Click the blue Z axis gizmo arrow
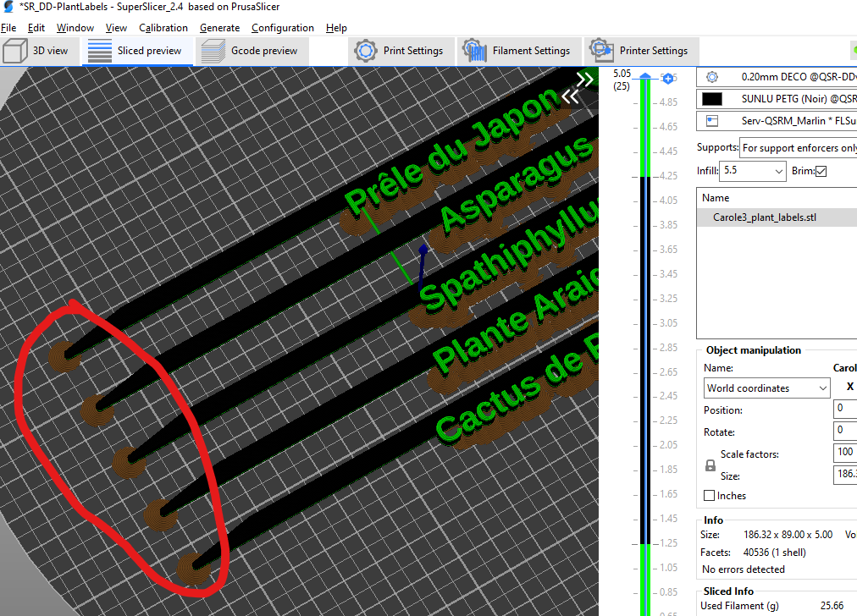The image size is (857, 616). 423,251
